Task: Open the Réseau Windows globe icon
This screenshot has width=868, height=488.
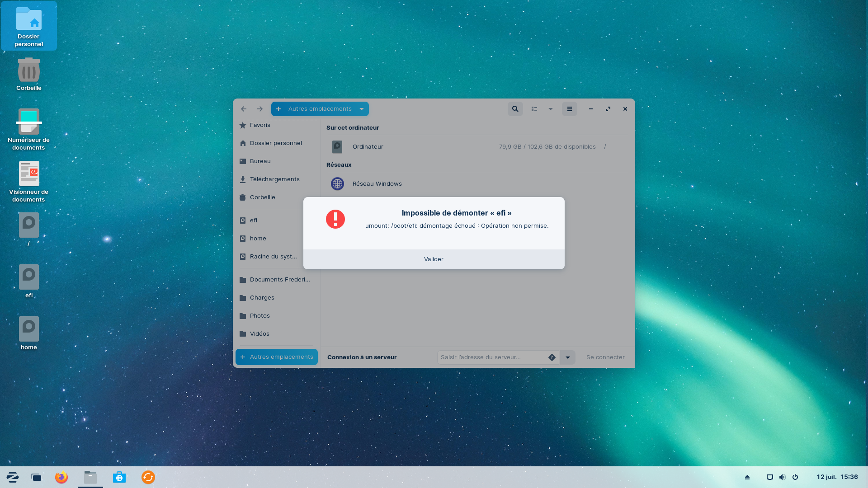Action: pos(337,184)
